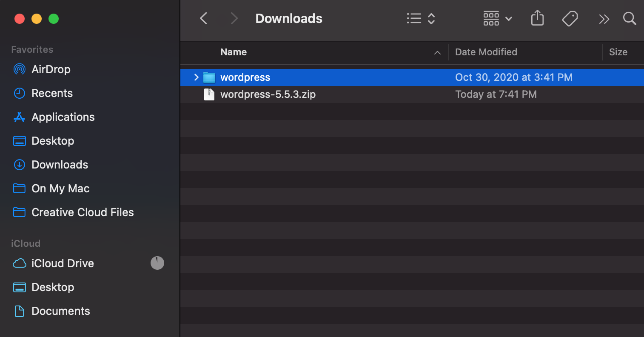Click the list view icon
This screenshot has height=337, width=644.
pyautogui.click(x=414, y=18)
